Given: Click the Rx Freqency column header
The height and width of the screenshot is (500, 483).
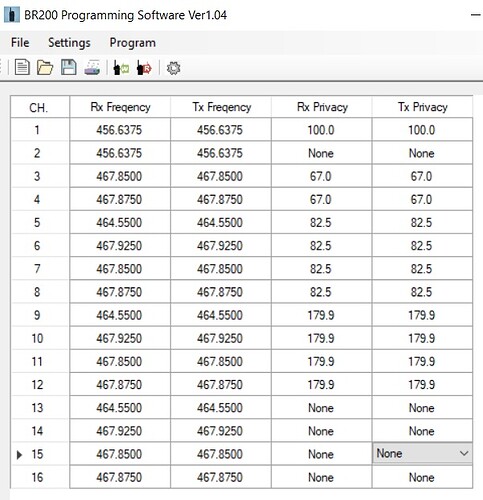Looking at the screenshot, I should 120,107.
